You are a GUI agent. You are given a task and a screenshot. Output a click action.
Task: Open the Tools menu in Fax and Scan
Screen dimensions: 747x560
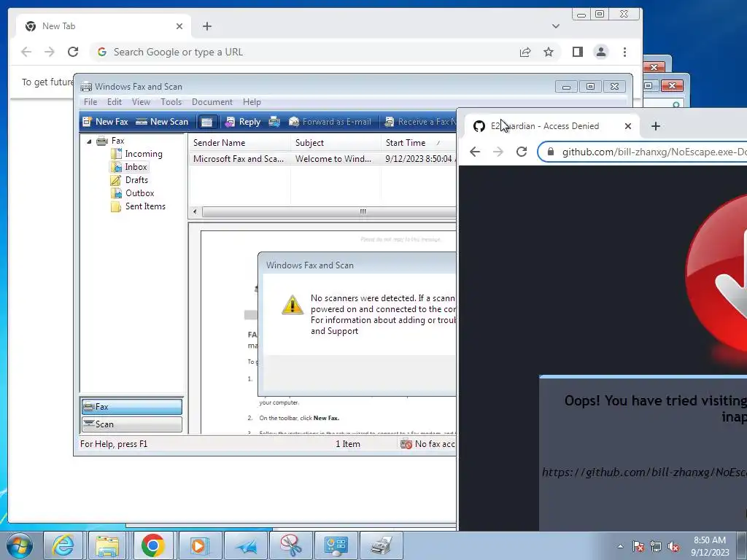(x=171, y=102)
